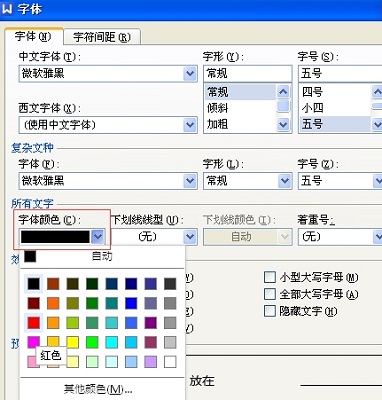Pick the sky blue swatch in fourth row
Screen dimensions: 382x400
(131, 342)
